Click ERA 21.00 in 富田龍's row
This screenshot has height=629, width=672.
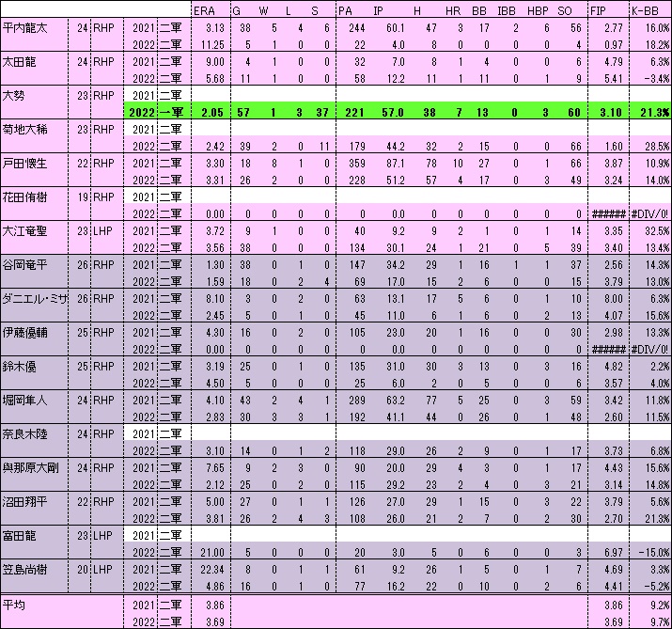coord(212,553)
